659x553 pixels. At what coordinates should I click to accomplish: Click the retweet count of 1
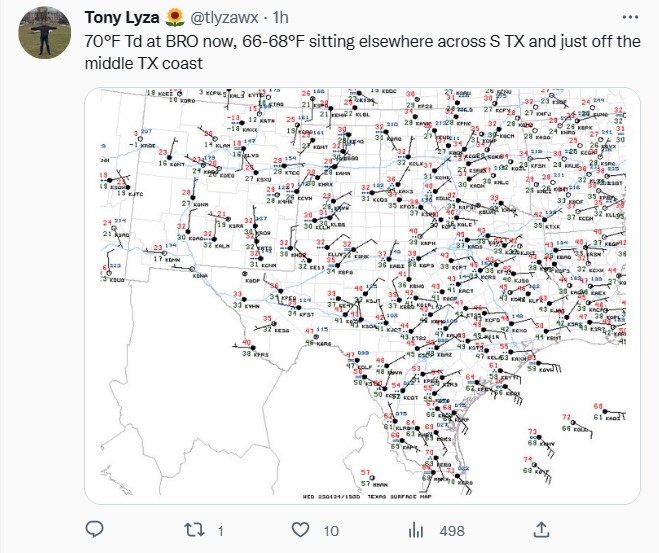pos(220,530)
